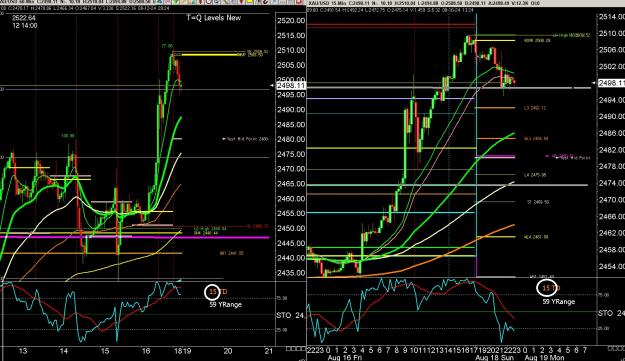This screenshot has width=625, height=361.
Task: Click the STO 24 indicator label on right chart
Action: (x=611, y=314)
